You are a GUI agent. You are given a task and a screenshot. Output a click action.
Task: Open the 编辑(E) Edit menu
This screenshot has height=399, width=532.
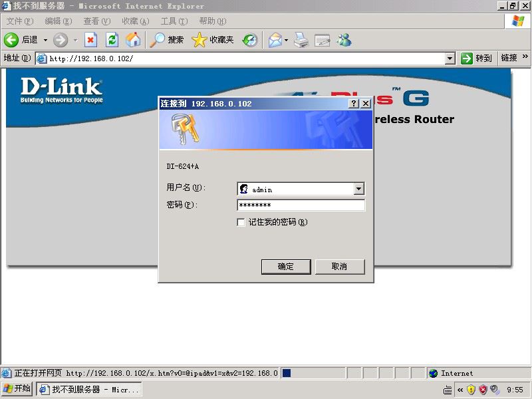coord(59,21)
